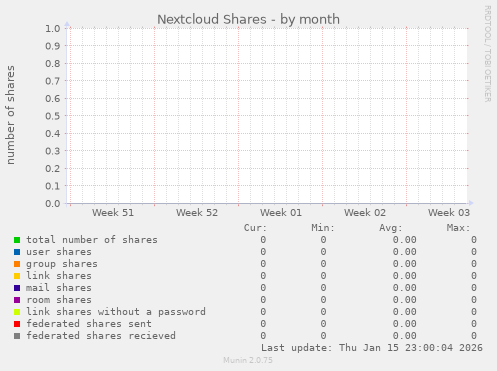Click the lime swatch for link shares without a password

tap(17, 312)
